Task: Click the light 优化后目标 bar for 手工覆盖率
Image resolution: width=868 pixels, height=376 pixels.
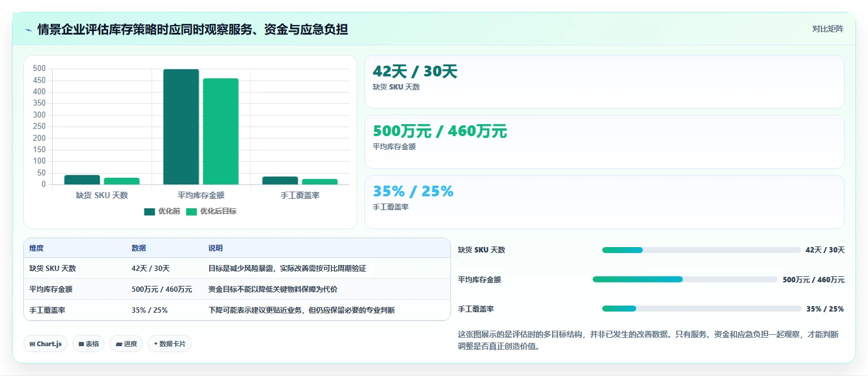Action: [320, 181]
